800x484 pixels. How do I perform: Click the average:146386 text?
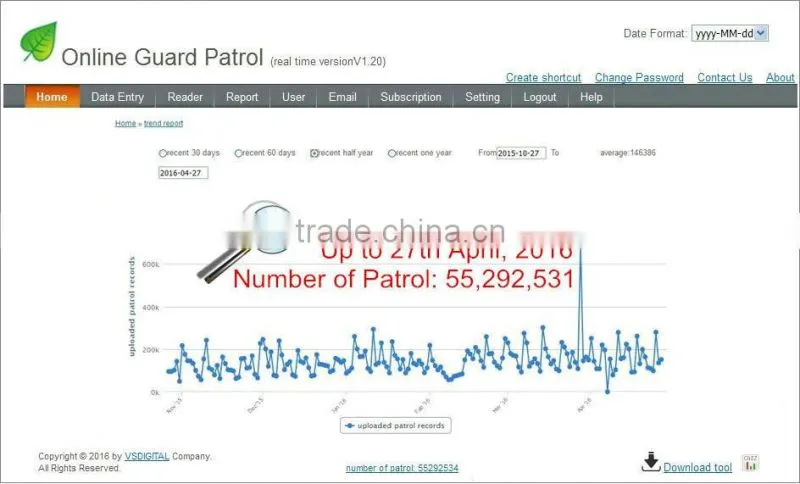(628, 152)
